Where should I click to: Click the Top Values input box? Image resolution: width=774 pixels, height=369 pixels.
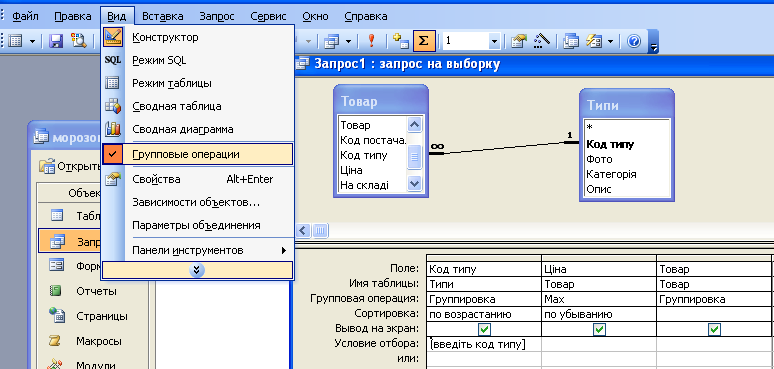[x=465, y=41]
